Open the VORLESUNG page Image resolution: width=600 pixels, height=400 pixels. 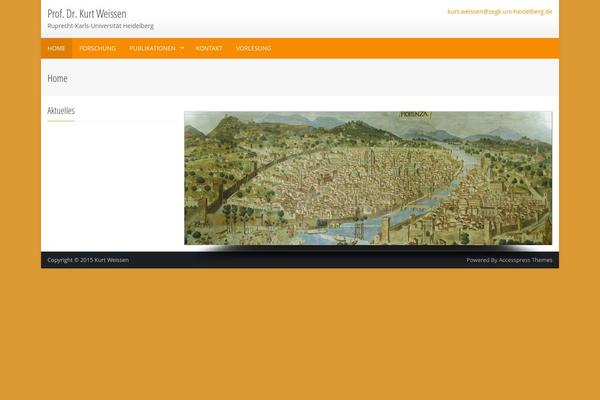(253, 48)
